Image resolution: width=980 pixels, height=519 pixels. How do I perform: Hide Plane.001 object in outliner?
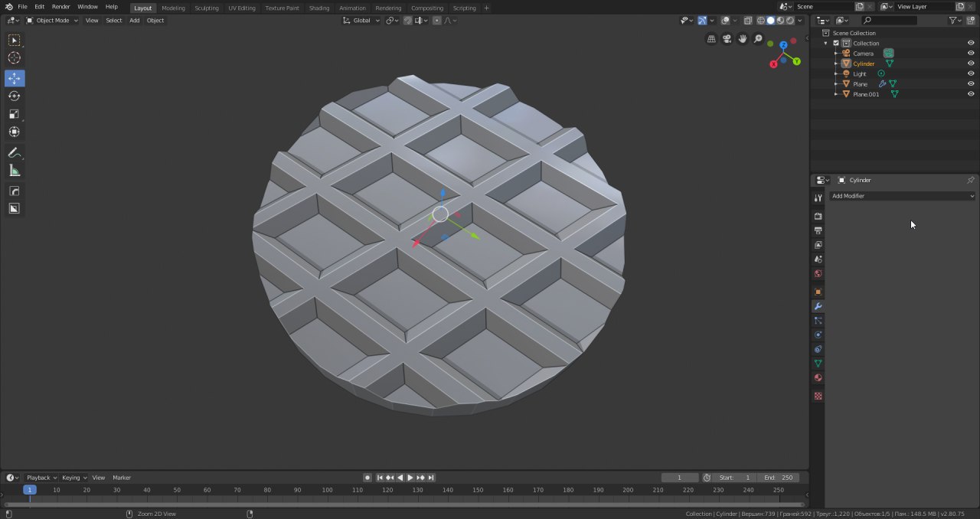coord(971,94)
